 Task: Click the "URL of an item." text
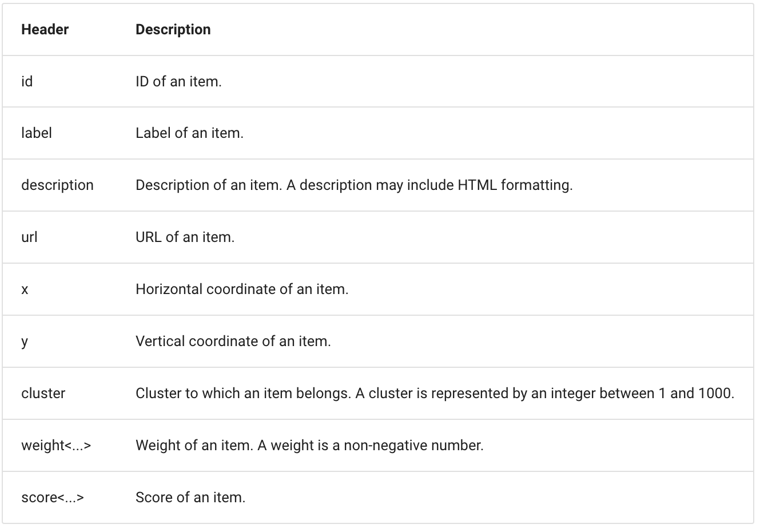tap(185, 237)
